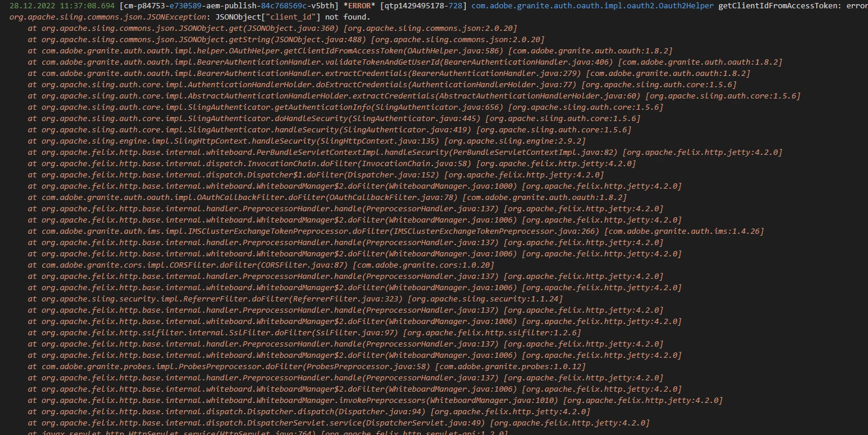Click the JSONObject.get stack frame

(x=272, y=28)
